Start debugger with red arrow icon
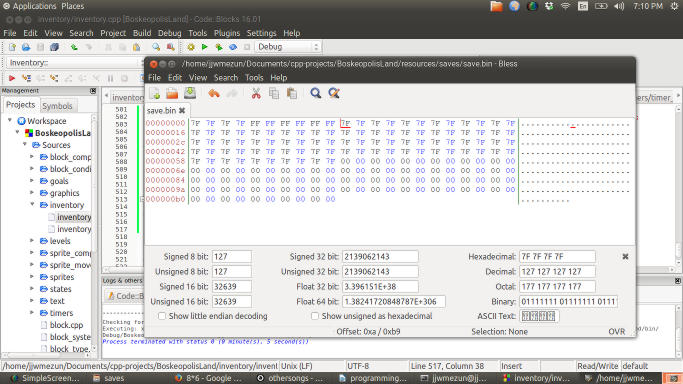Screen dimensions: 683x384 point(12,78)
